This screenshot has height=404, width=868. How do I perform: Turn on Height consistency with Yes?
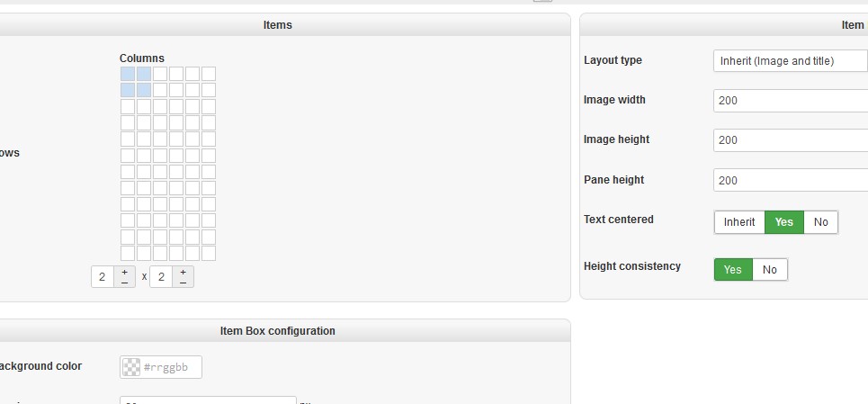point(733,270)
